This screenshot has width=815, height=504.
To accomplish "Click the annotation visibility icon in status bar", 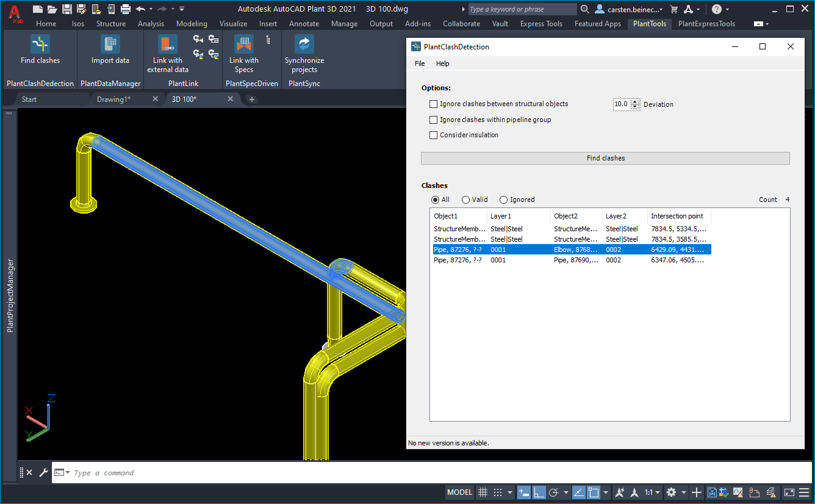I will pos(620,492).
